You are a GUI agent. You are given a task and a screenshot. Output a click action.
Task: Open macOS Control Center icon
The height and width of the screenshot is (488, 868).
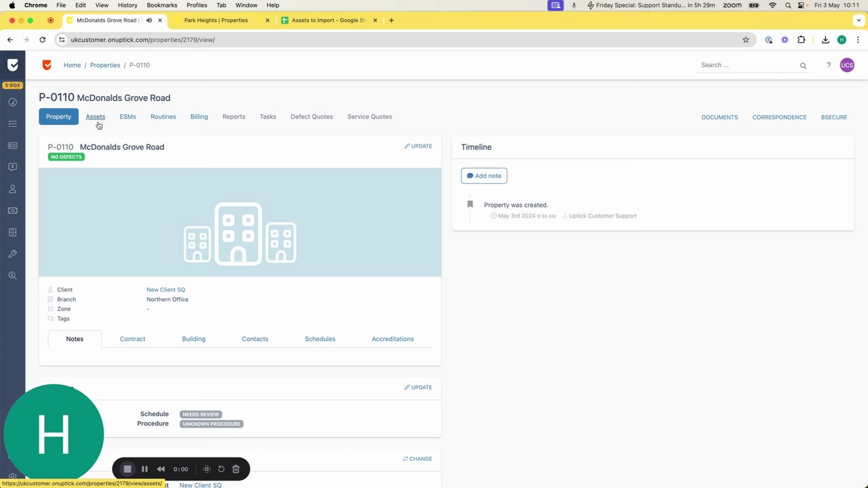point(802,5)
